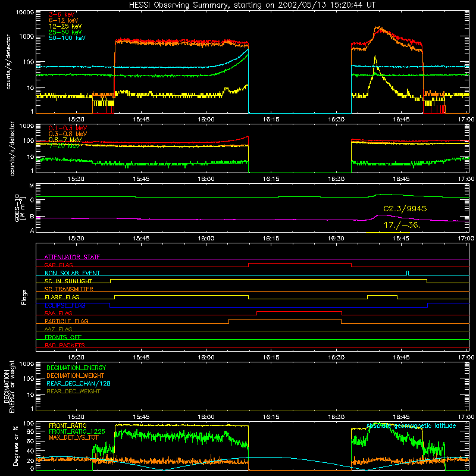Viewport: 476px width, 476px height.
Task: Click the C2.3/9945 flare annotation
Action: coord(405,209)
